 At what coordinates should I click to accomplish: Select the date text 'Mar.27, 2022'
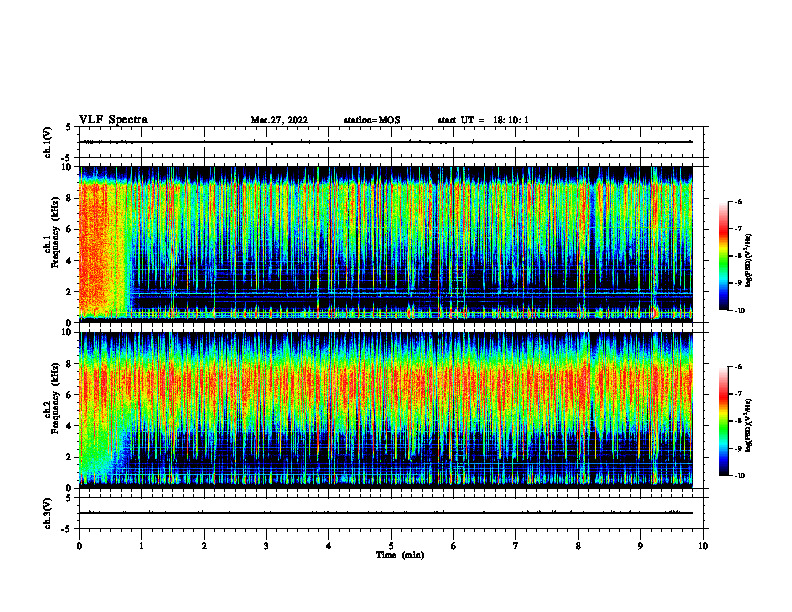pyautogui.click(x=279, y=120)
